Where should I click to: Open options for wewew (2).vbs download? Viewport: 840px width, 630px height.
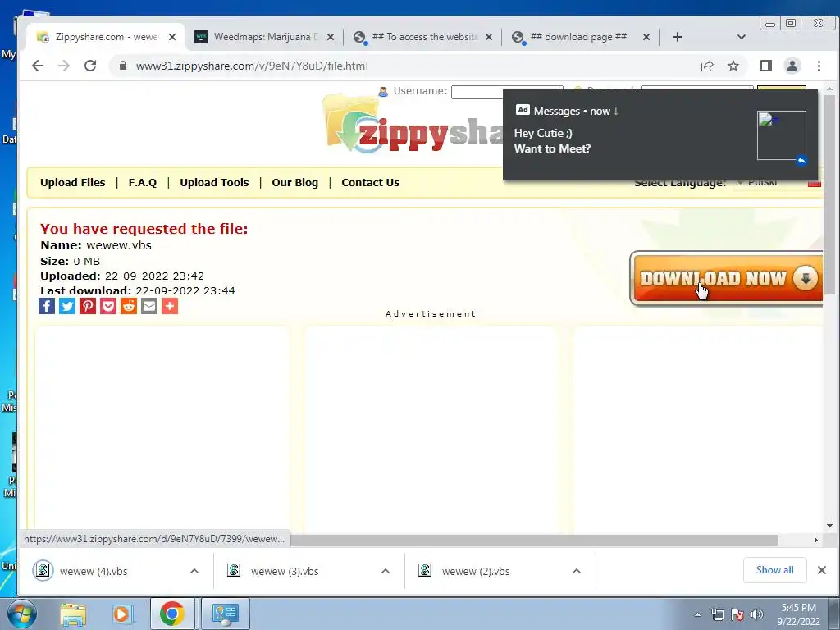(577, 571)
